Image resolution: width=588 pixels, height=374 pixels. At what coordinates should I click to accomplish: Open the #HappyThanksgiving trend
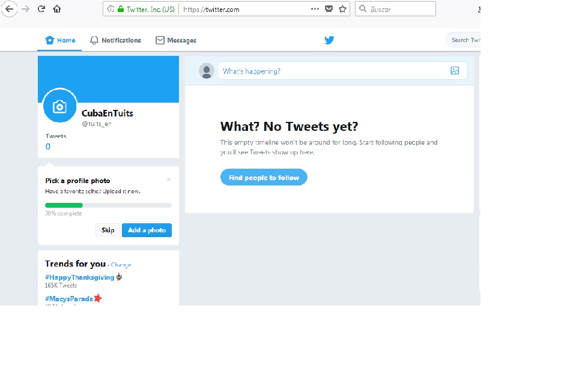[x=79, y=277]
